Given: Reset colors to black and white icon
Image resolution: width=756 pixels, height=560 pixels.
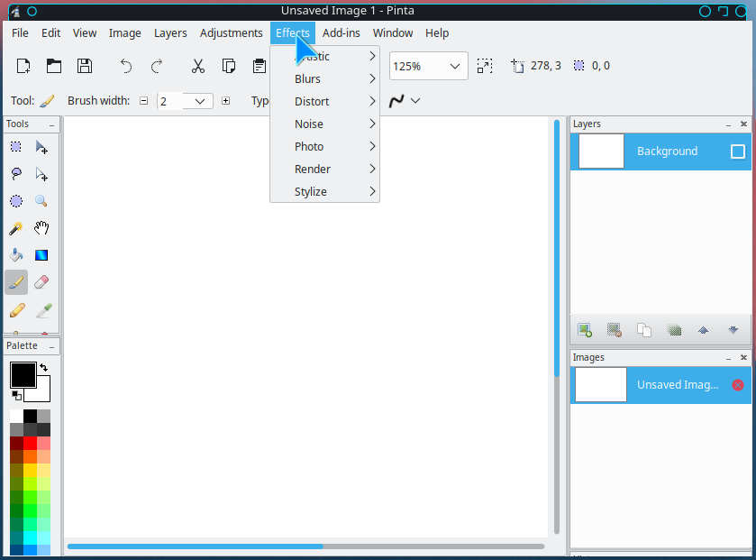Looking at the screenshot, I should pos(16,396).
